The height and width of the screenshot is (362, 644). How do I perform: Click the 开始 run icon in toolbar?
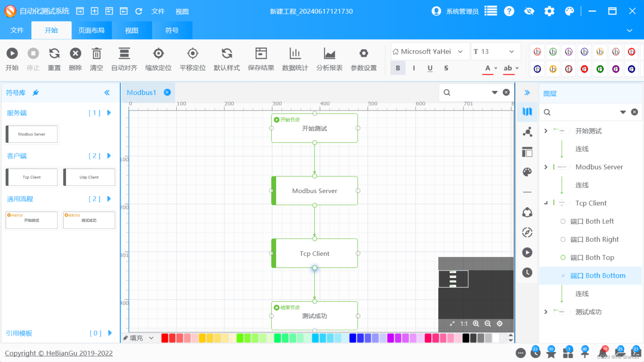(x=12, y=53)
